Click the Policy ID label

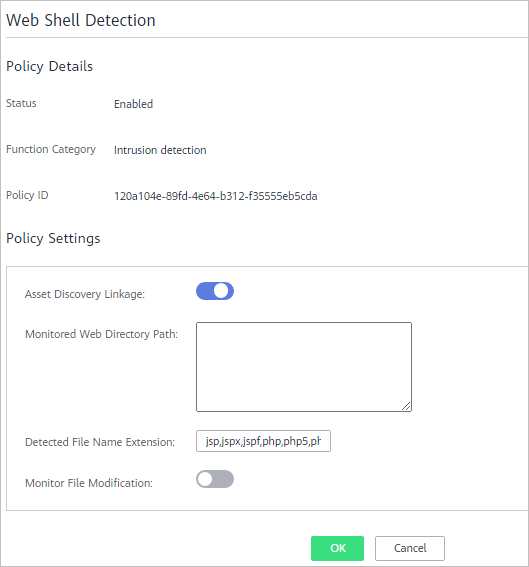pyautogui.click(x=27, y=195)
